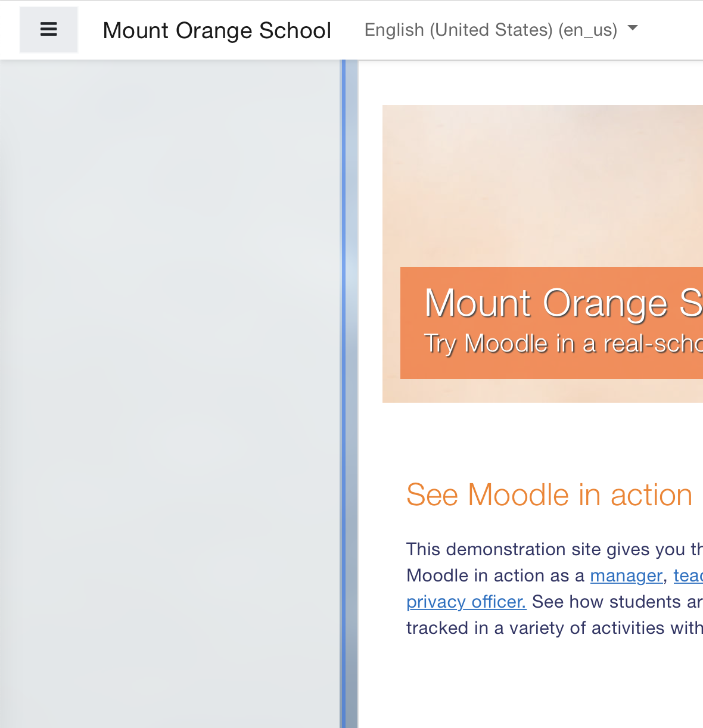Image resolution: width=703 pixels, height=728 pixels.
Task: Click the text 'tracked in a variety of activities'
Action: click(x=536, y=628)
